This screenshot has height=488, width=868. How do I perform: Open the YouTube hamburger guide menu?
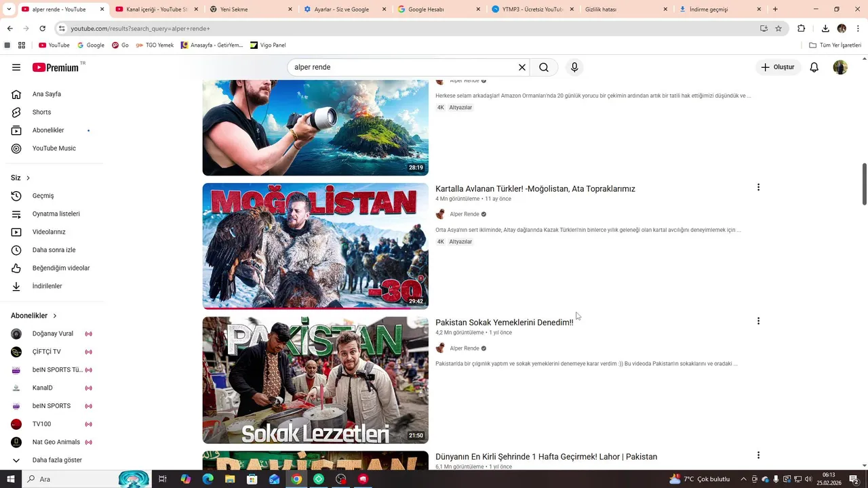pos(16,67)
